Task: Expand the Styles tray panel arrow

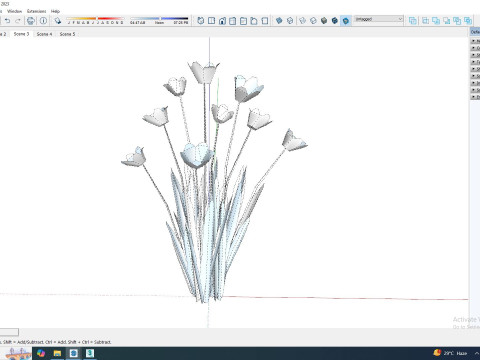Action: click(473, 55)
